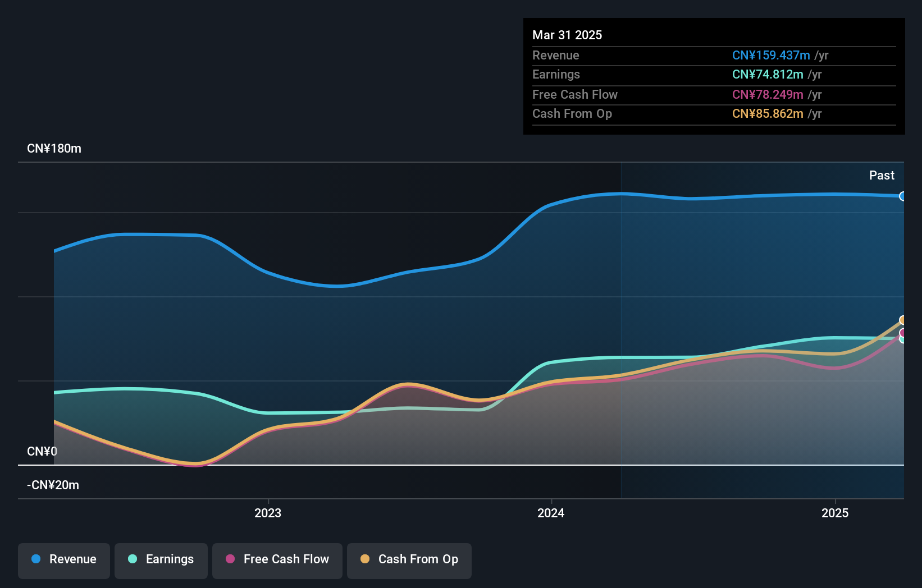Click the Revenue row label in tooltip

(x=556, y=55)
